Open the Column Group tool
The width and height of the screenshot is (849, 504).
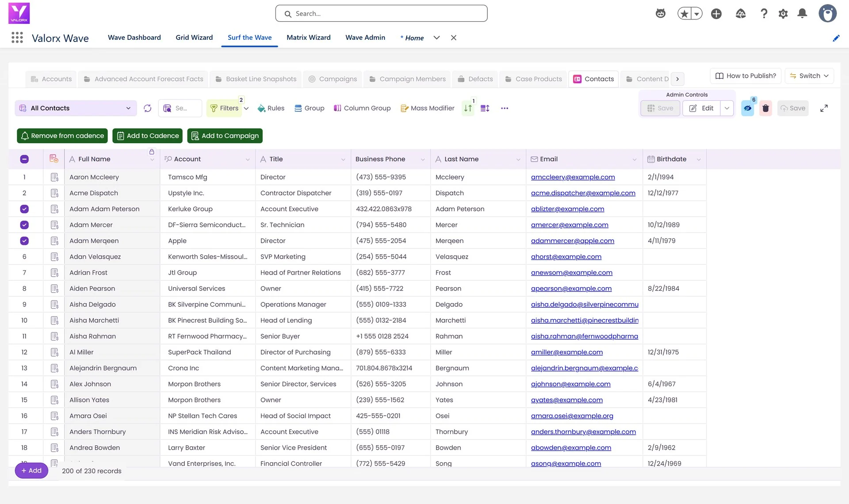pos(362,108)
